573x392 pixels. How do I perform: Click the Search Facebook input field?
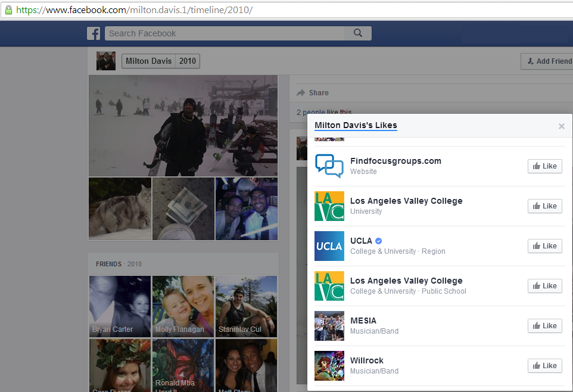coord(225,33)
